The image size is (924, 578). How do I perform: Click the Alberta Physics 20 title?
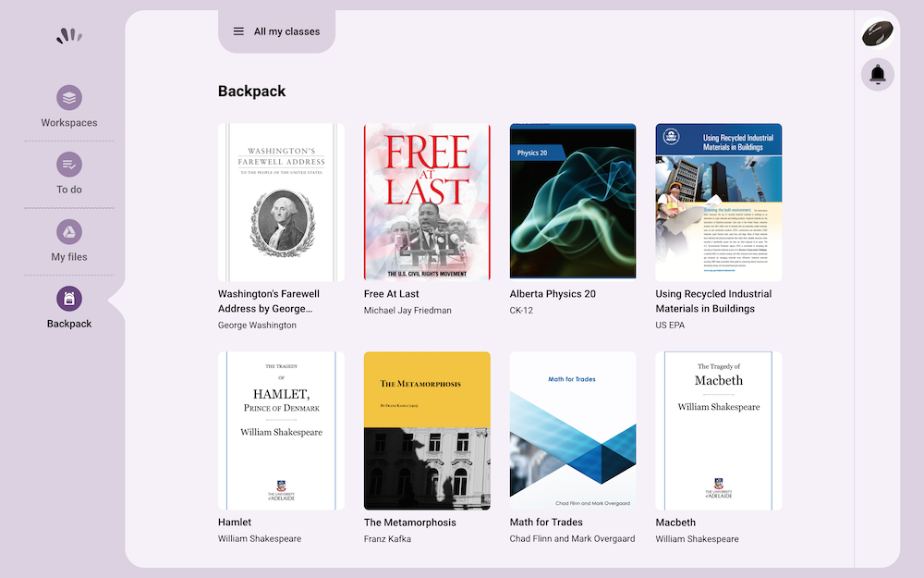point(553,294)
